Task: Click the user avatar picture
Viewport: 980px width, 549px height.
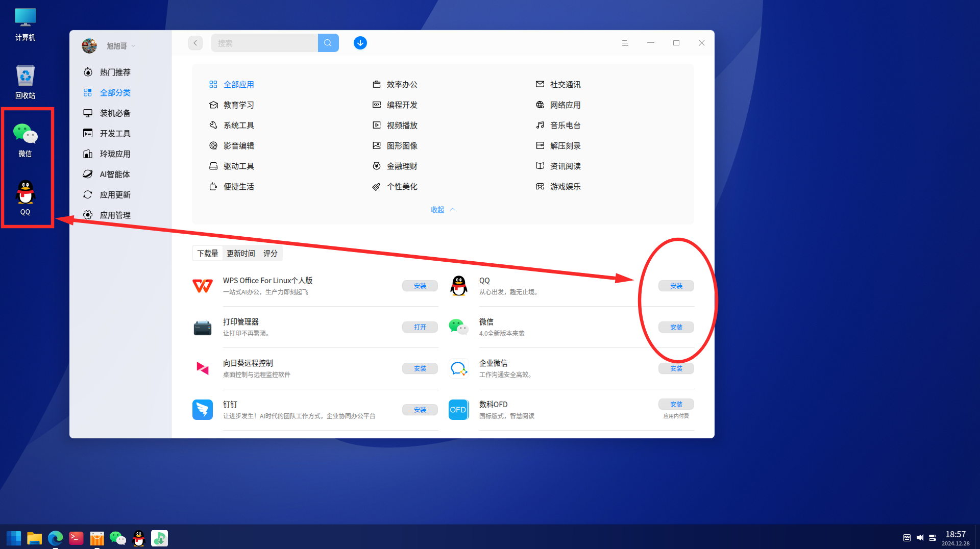Action: [89, 46]
